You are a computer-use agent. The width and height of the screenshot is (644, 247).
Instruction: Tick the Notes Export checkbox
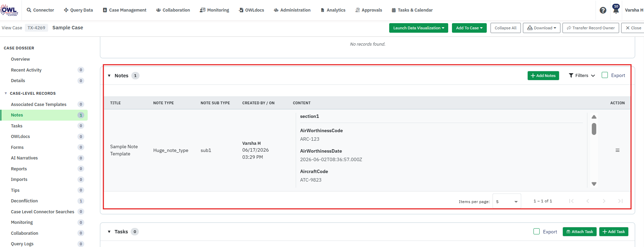point(605,75)
